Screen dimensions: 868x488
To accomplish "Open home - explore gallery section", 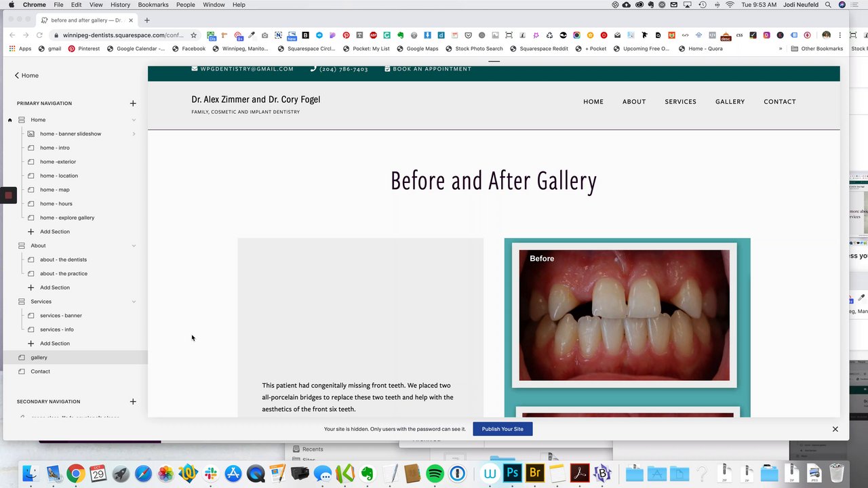I will click(x=67, y=218).
